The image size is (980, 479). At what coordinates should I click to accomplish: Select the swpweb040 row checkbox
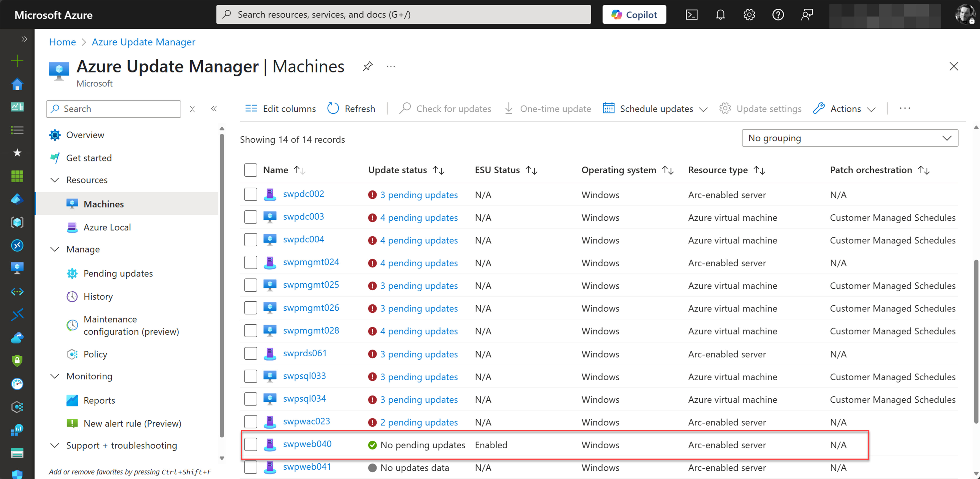[251, 444]
